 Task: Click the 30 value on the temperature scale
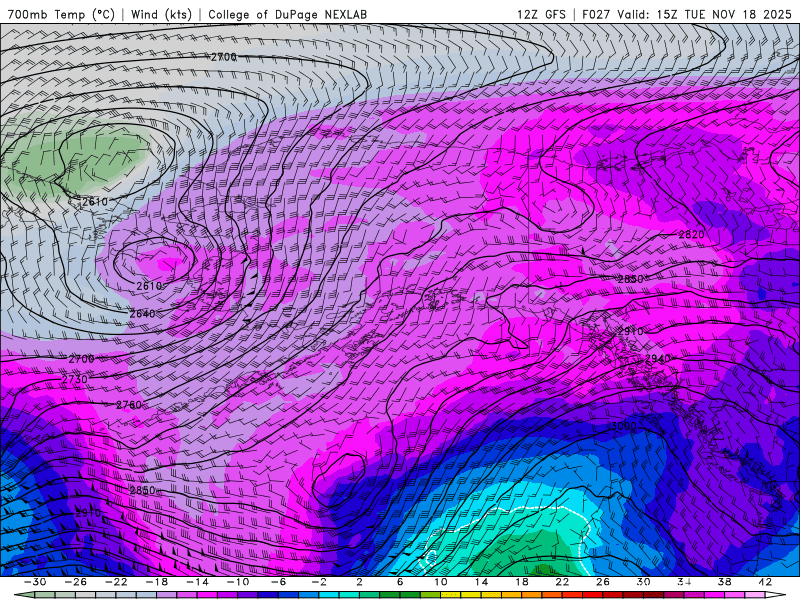point(643,582)
